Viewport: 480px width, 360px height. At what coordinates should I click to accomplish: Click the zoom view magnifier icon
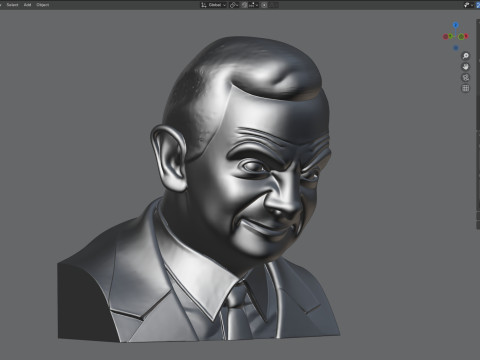(x=466, y=56)
